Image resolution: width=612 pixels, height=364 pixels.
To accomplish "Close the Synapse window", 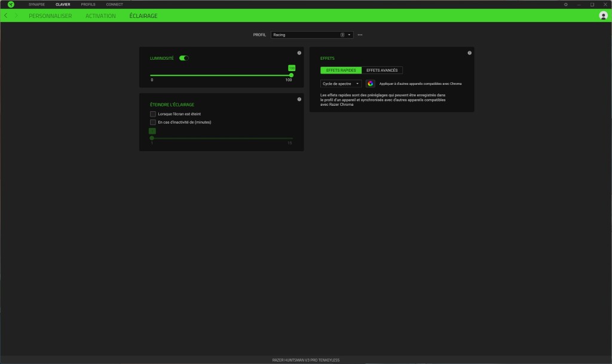I will (x=605, y=5).
